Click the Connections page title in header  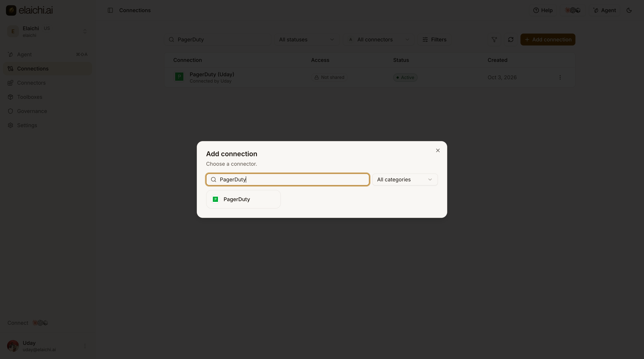pos(135,10)
